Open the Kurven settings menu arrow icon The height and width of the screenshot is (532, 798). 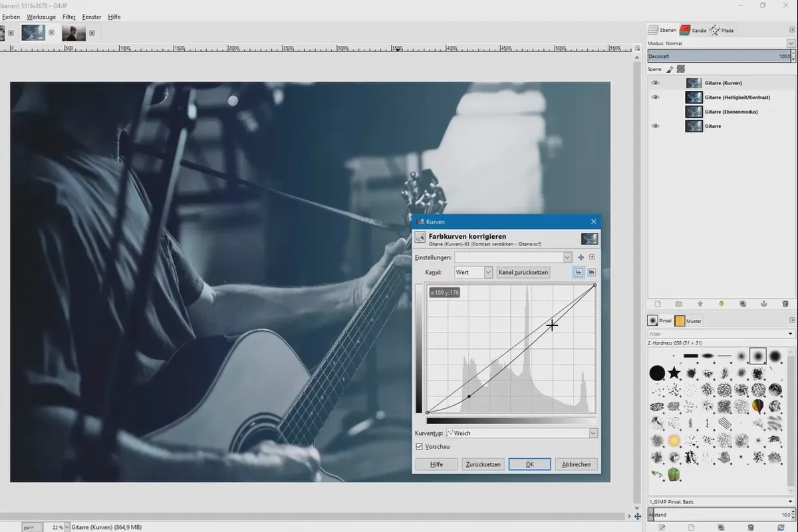point(592,257)
